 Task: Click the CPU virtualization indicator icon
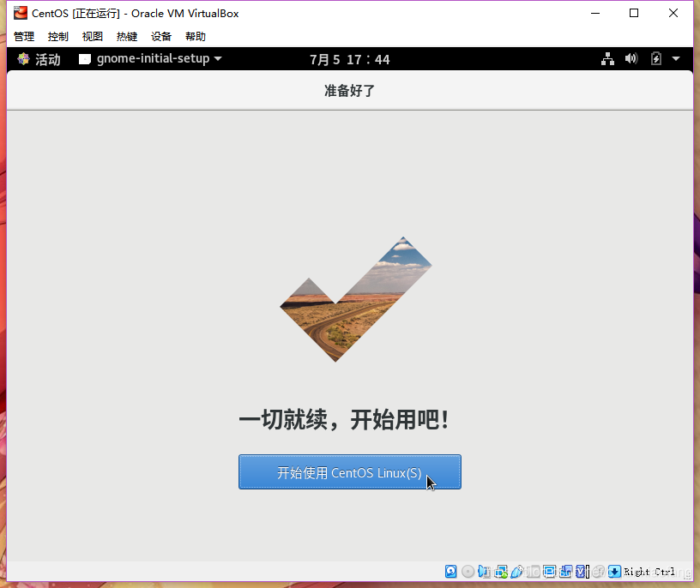pyautogui.click(x=582, y=572)
